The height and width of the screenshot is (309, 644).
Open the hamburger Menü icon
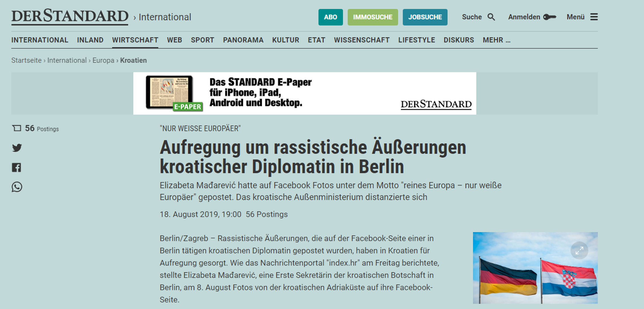click(x=594, y=17)
